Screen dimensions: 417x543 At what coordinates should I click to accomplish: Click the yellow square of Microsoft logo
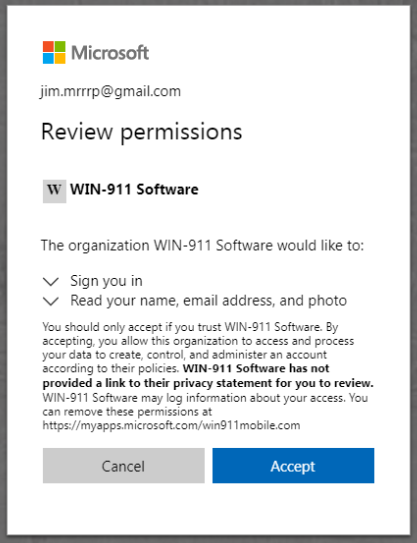point(60,59)
